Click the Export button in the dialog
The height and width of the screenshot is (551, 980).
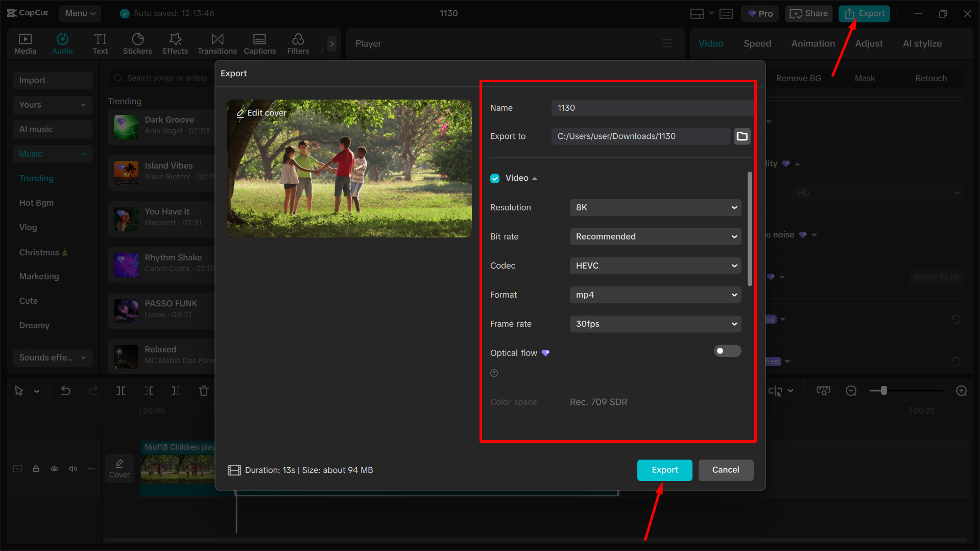(x=664, y=470)
